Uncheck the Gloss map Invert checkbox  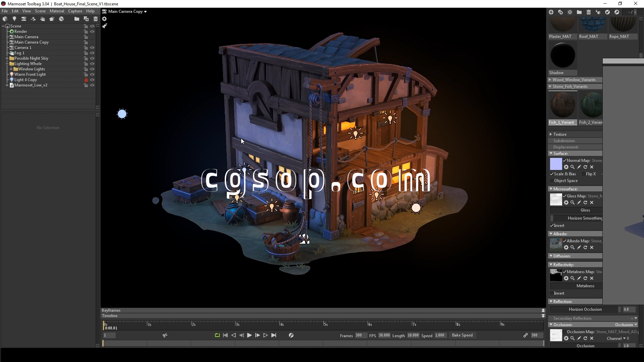tap(552, 226)
